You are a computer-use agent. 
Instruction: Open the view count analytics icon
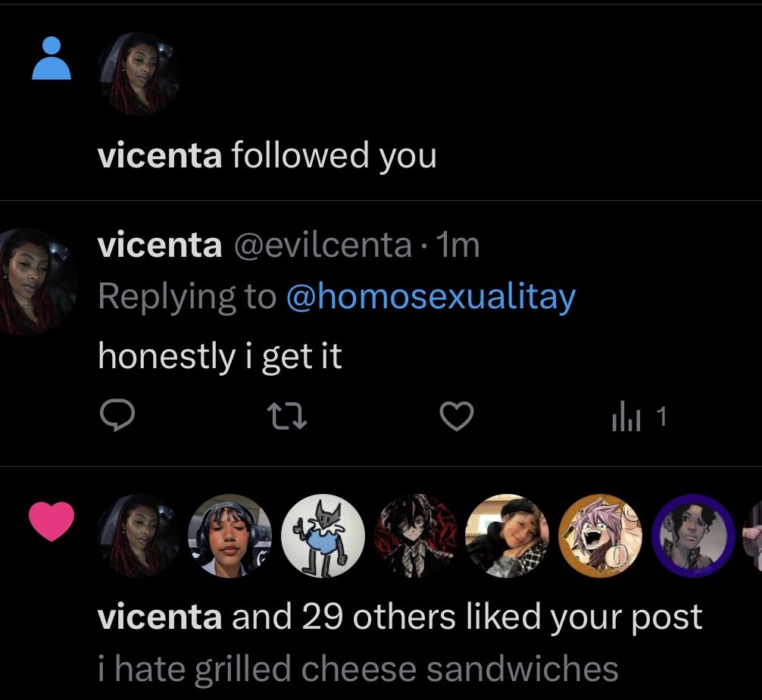tap(626, 417)
